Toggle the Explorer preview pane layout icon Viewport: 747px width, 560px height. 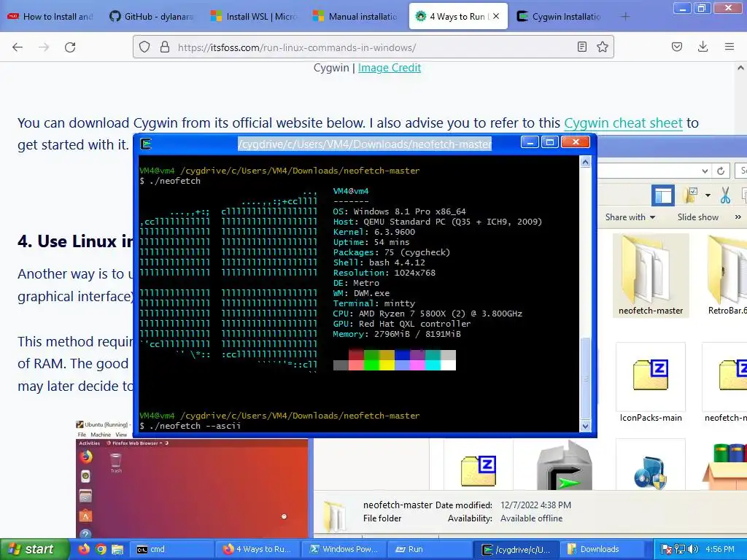[x=663, y=195]
